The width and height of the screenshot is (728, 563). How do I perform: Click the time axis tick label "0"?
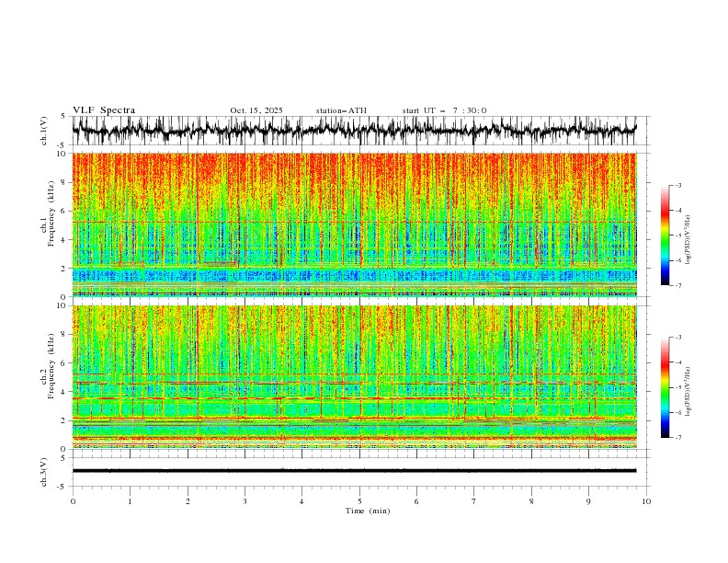pos(73,501)
